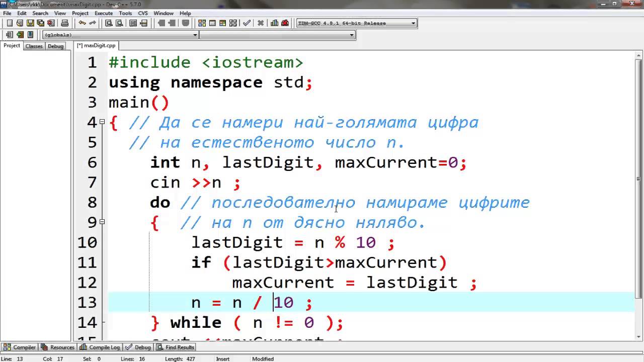Click the Redo arrow icon

click(x=93, y=23)
